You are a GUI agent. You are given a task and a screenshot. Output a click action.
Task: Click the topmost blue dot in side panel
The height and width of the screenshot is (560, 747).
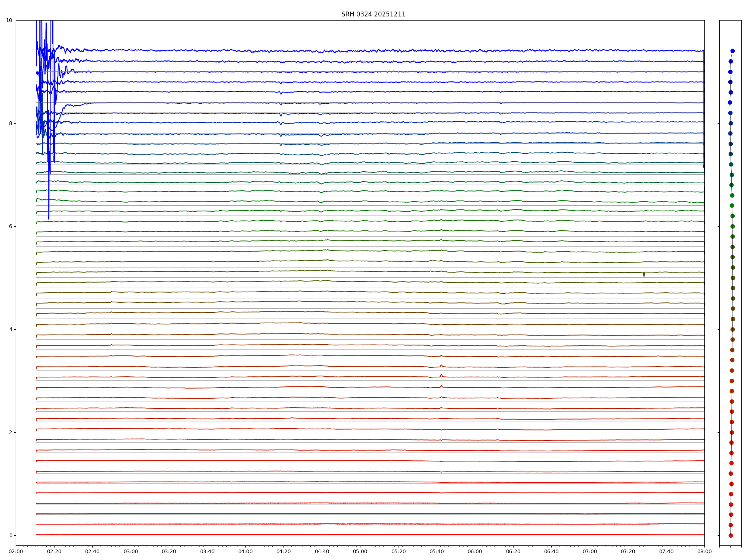[732, 51]
